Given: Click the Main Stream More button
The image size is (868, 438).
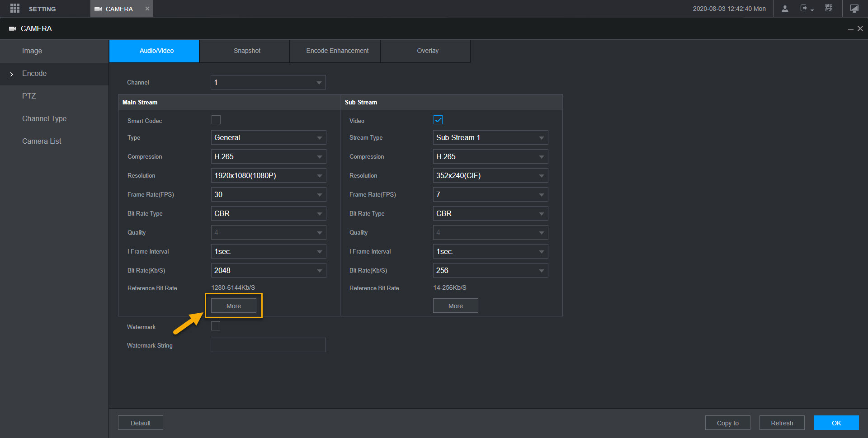Looking at the screenshot, I should coord(234,306).
